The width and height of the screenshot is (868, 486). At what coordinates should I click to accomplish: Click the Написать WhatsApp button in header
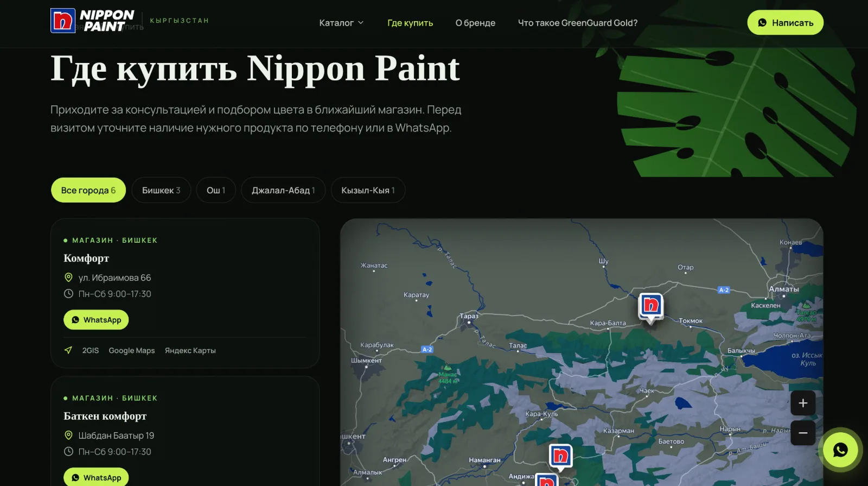click(785, 23)
